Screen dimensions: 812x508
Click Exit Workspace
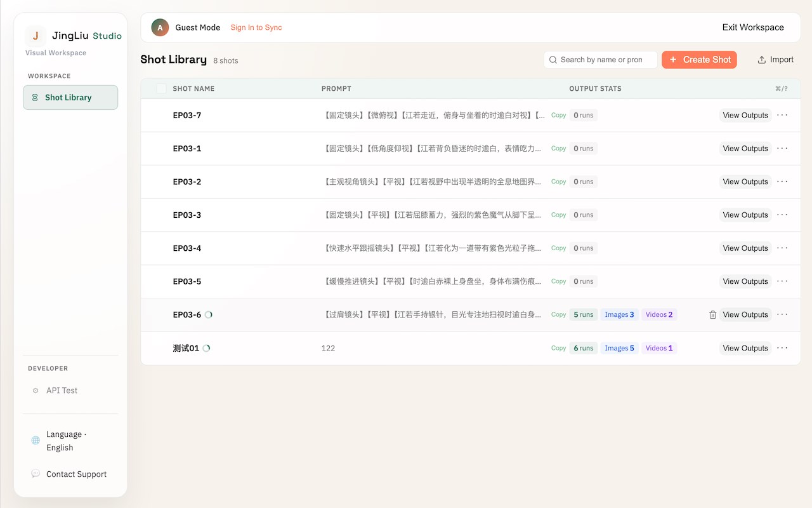point(753,27)
